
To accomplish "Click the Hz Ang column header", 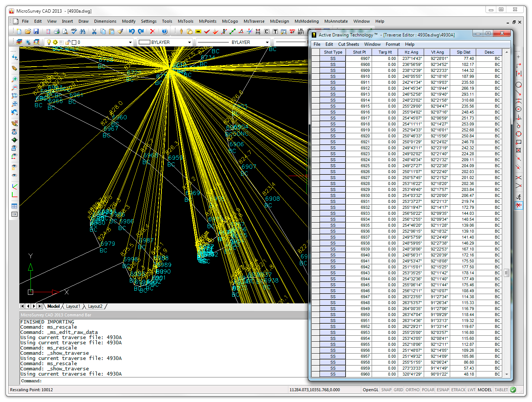I will (411, 52).
